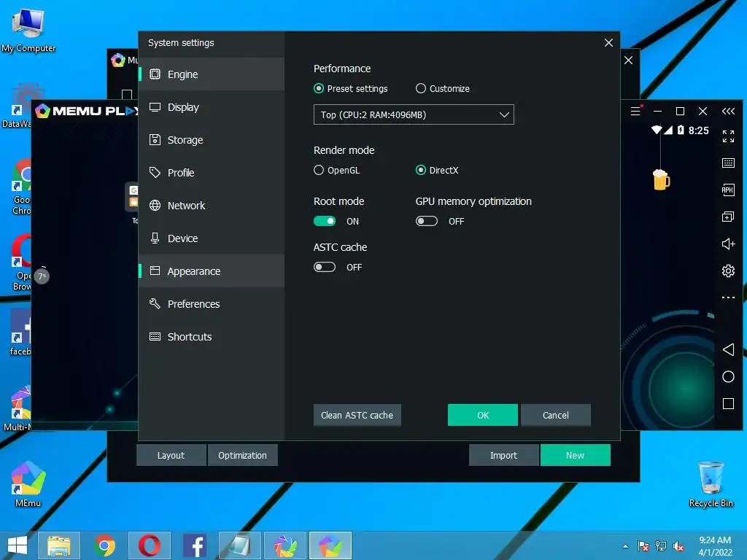Select the Customize performance radio option
Screen dimensions: 747x560
[443, 88]
